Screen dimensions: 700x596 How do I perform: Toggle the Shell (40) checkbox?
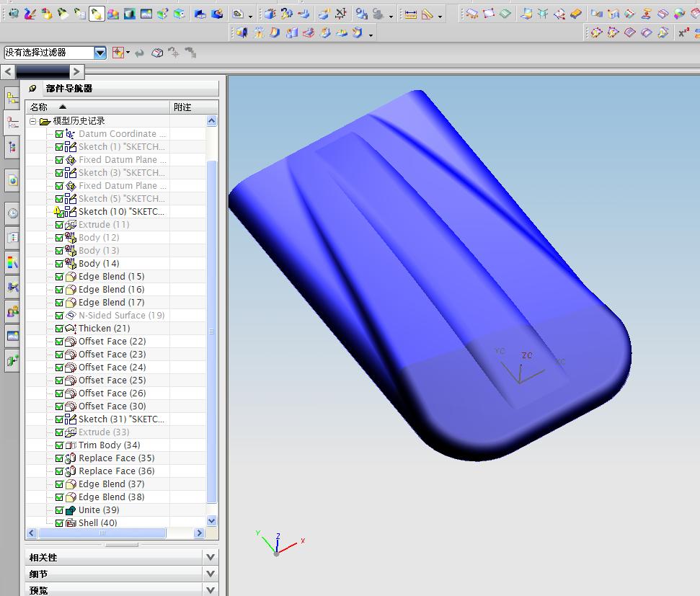tap(59, 523)
